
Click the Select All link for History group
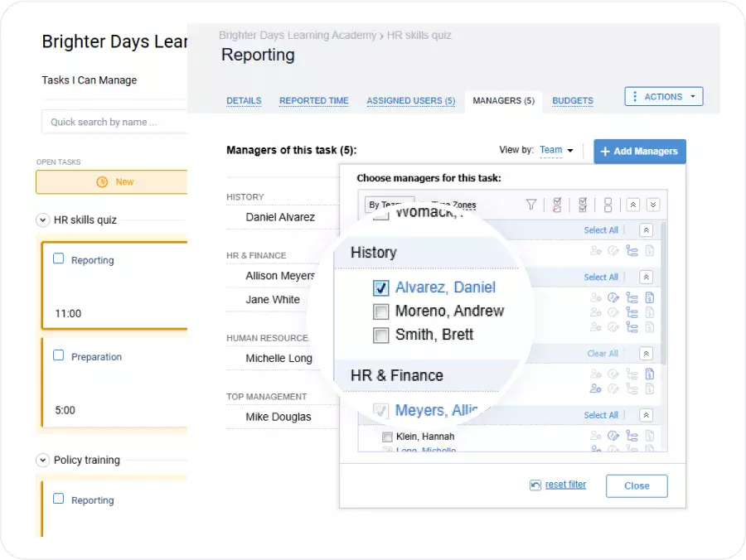[x=601, y=277]
